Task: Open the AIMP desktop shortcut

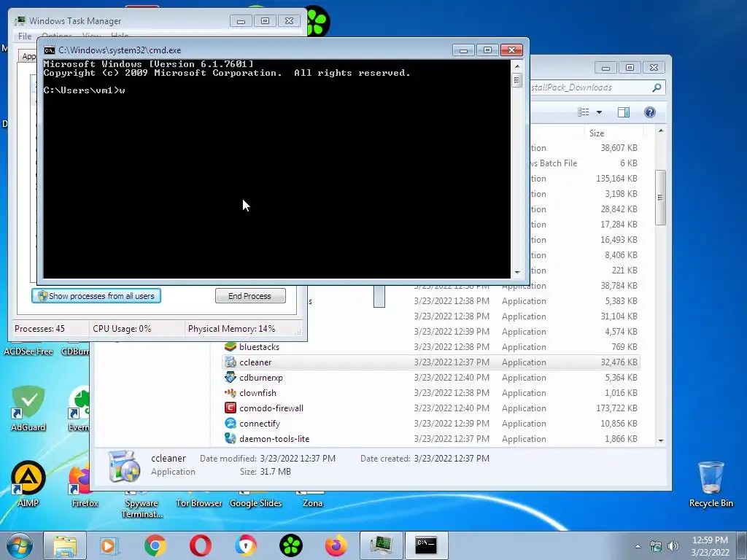Action: point(28,484)
